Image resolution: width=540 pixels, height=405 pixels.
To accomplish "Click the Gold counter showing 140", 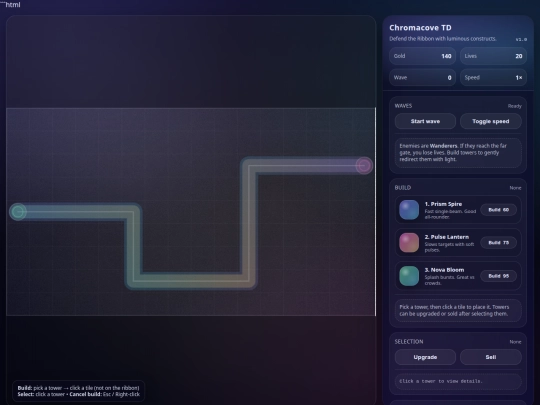I will (x=423, y=56).
